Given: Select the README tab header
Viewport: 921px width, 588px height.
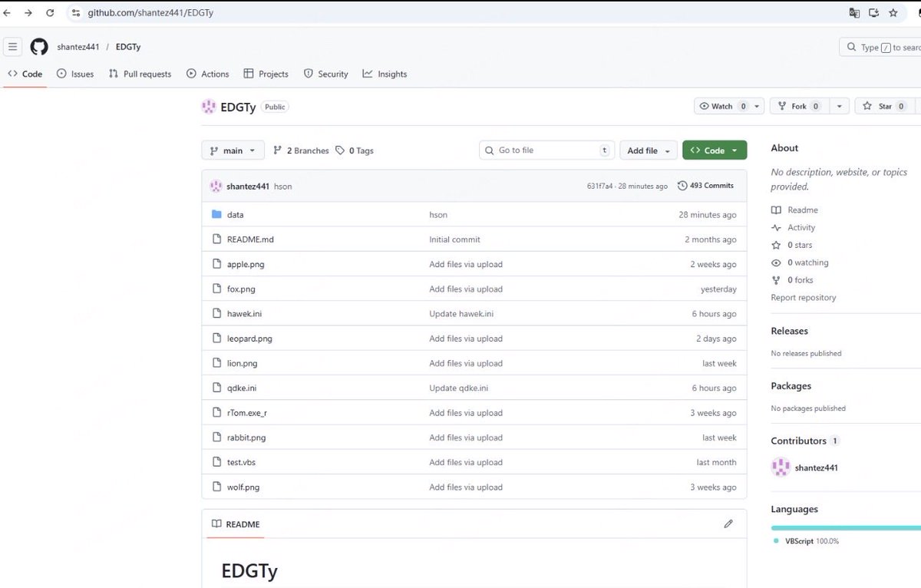Looking at the screenshot, I should point(236,524).
